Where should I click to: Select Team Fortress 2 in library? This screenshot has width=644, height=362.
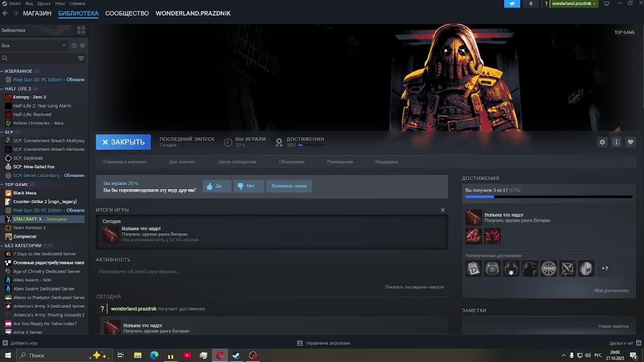tap(29, 228)
